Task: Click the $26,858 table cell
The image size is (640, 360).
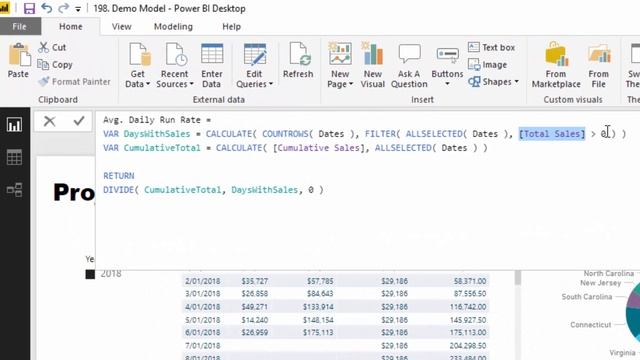Action: point(255,294)
